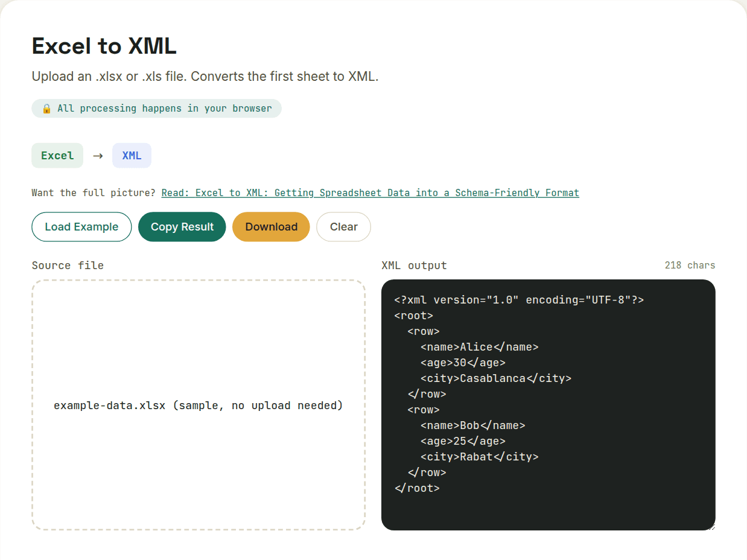The width and height of the screenshot is (747, 560).
Task: Click the arrow between Excel and XML
Action: (98, 156)
